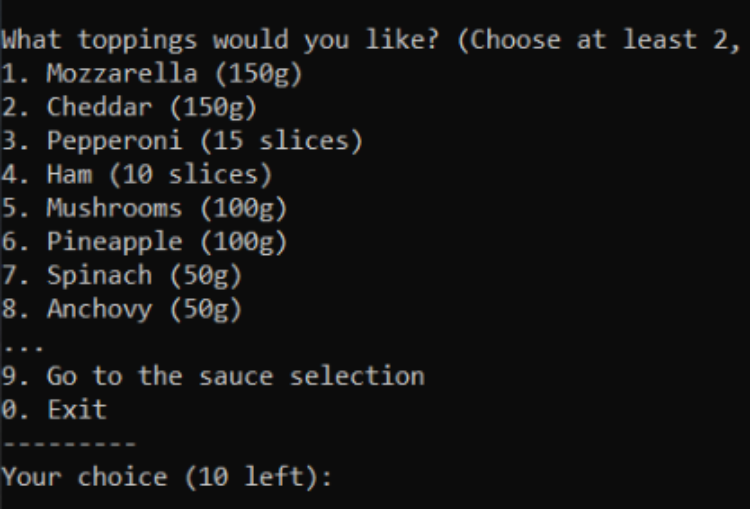Select the Cheddar (150g) menu entry
Image resolution: width=750 pixels, height=509 pixels.
[129, 108]
